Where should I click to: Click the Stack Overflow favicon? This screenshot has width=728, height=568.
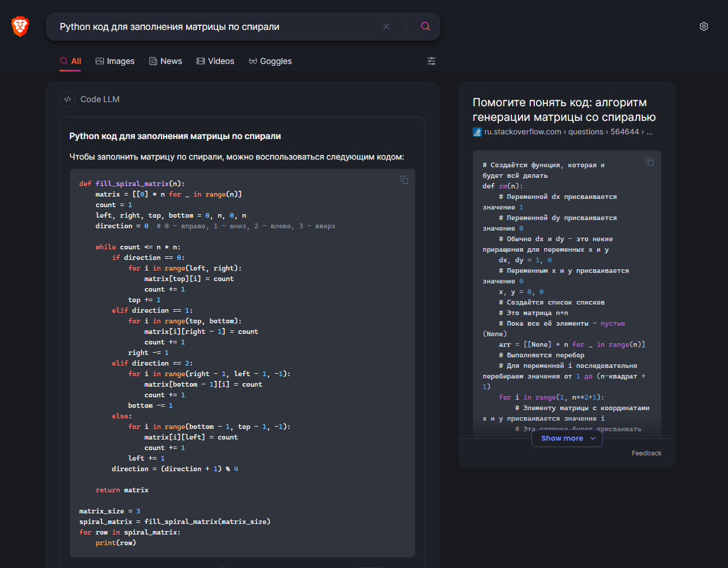477,132
